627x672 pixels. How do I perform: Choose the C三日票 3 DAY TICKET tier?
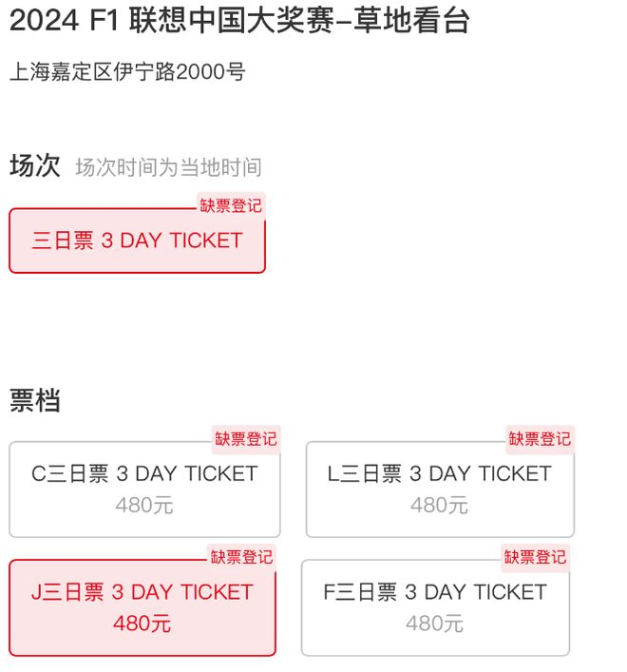144,473
